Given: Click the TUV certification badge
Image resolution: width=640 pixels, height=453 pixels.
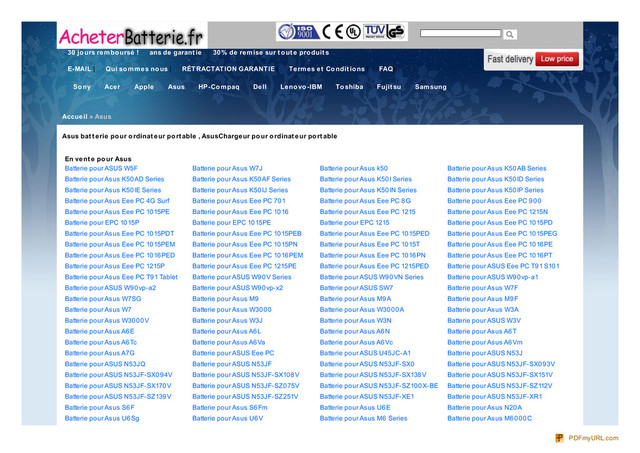Looking at the screenshot, I should coord(374,31).
